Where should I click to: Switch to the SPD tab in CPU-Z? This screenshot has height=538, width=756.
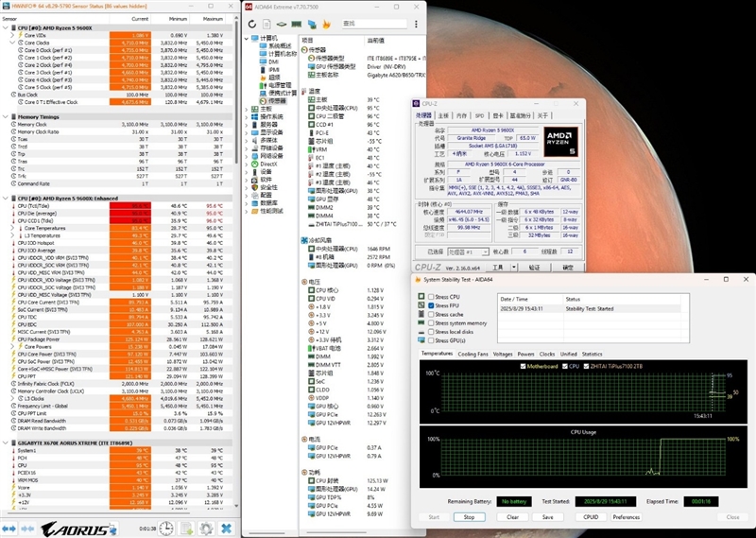[x=479, y=115]
